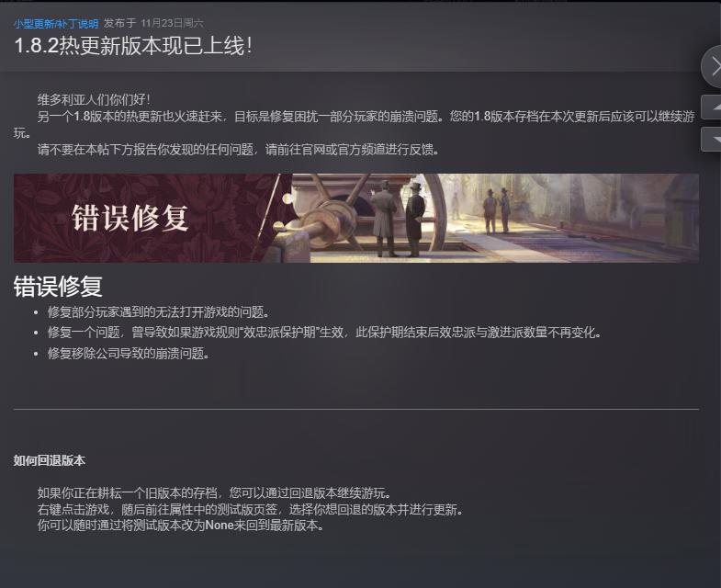The height and width of the screenshot is (588, 721).
Task: Click the horizontal divider under the bug list
Action: point(356,409)
